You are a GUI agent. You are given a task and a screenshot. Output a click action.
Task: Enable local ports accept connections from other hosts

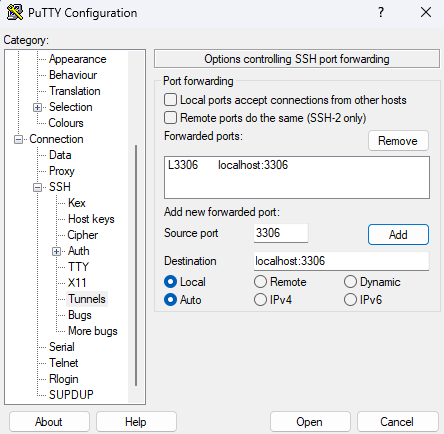170,100
